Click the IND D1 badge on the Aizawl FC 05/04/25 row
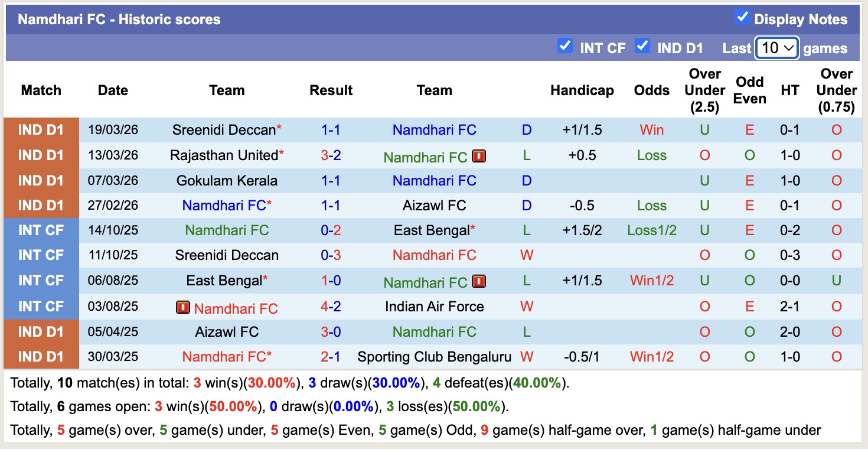The image size is (868, 449). coord(41,331)
